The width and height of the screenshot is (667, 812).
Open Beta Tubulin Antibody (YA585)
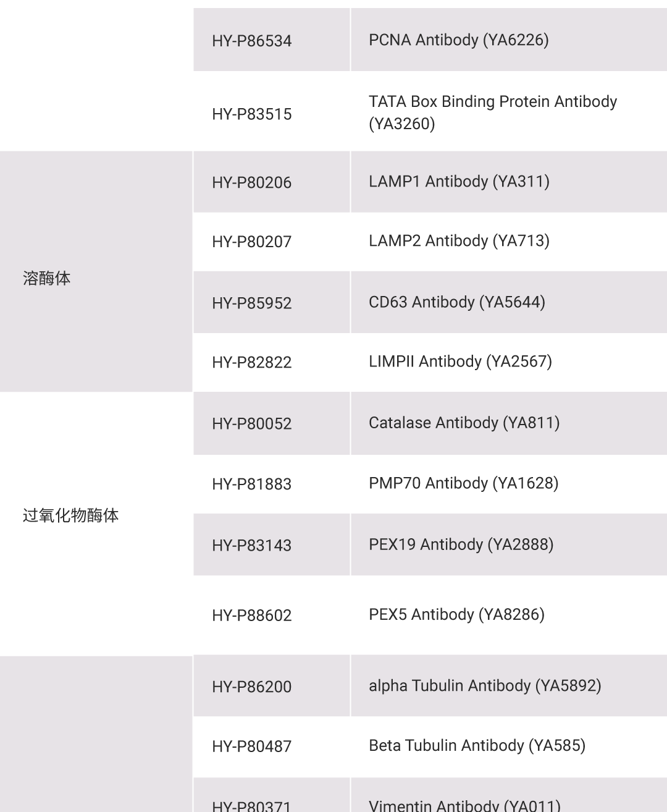477,746
